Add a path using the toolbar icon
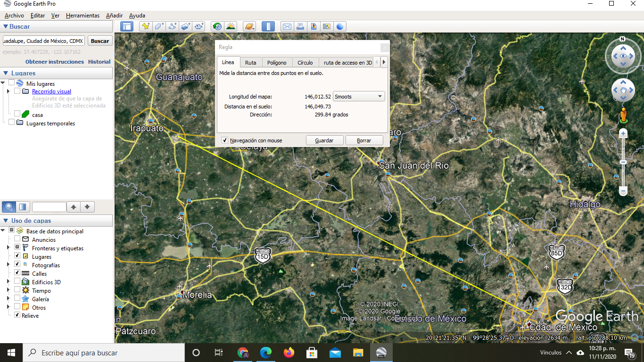This screenshot has width=644, height=362. [x=173, y=26]
